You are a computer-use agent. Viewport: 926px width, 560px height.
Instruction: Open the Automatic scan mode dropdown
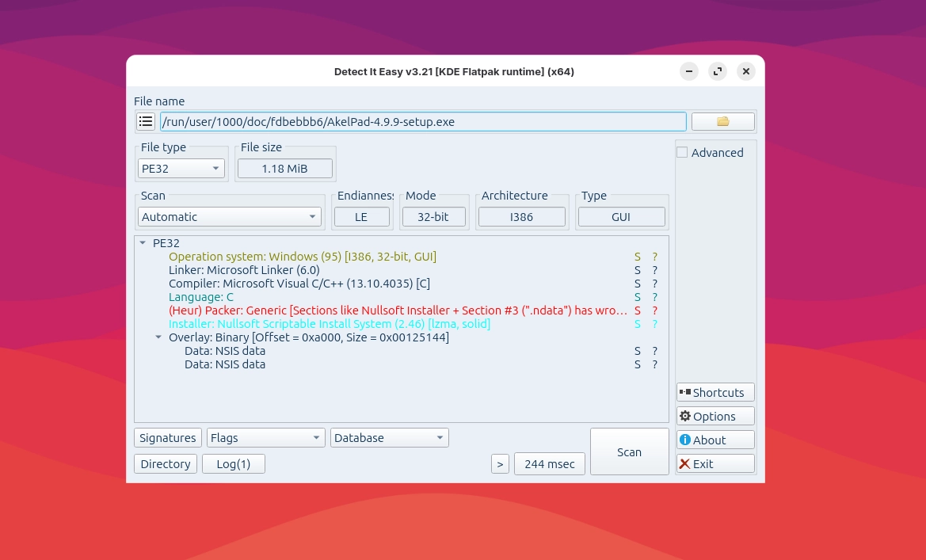[x=230, y=217]
